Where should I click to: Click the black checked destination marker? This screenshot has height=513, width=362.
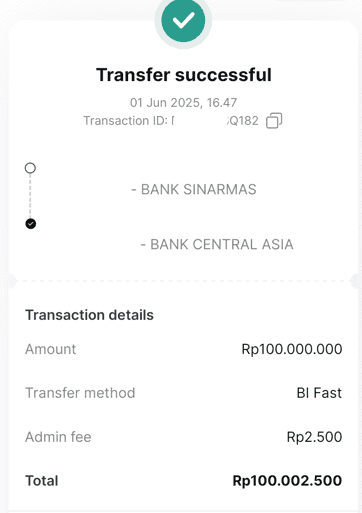tap(31, 224)
